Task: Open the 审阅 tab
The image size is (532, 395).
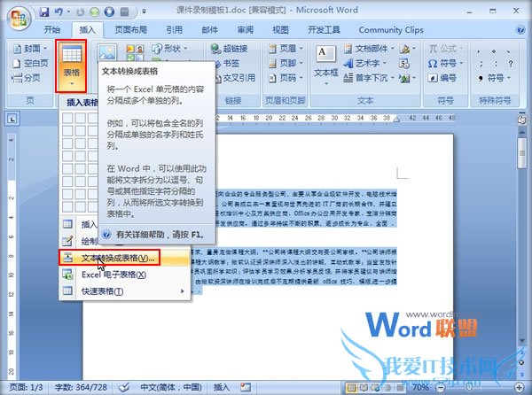Action: [245, 30]
